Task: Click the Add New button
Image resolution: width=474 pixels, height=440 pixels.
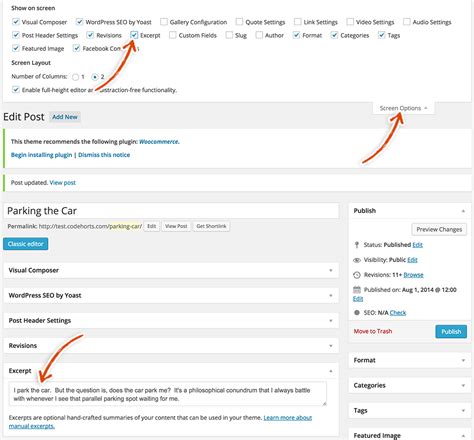Action: point(65,117)
